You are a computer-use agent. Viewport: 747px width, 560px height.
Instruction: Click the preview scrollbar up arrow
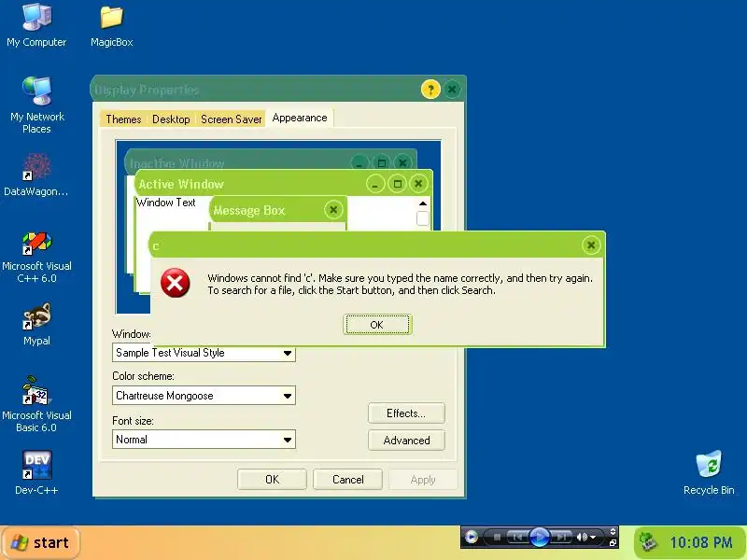tap(423, 203)
